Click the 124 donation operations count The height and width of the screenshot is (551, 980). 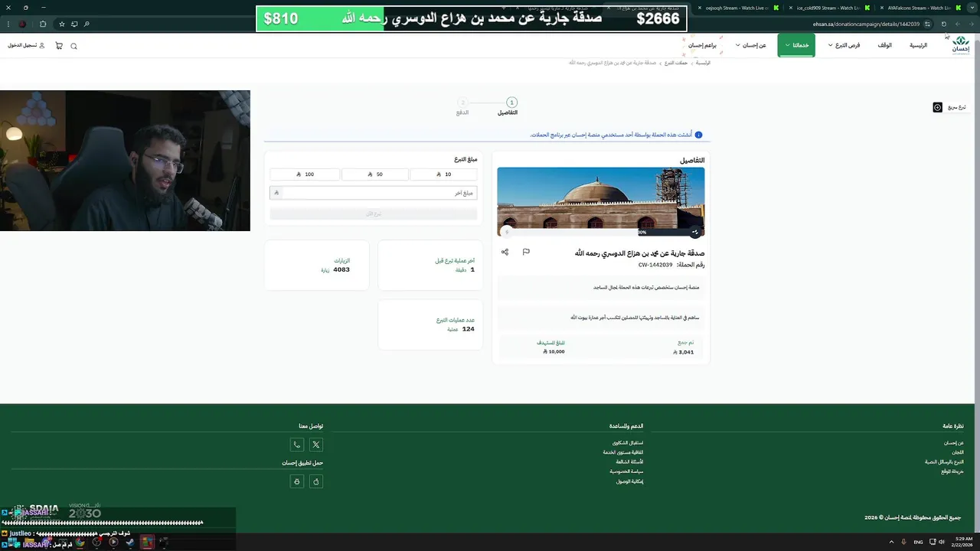(x=468, y=328)
